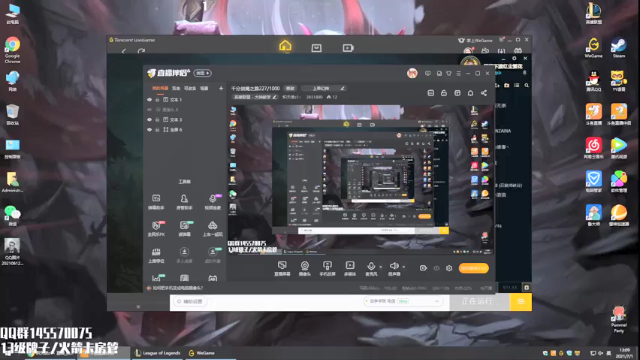Toggle lock on the 全屏 6 layer
Screen dimensions: 640x360
157,130
